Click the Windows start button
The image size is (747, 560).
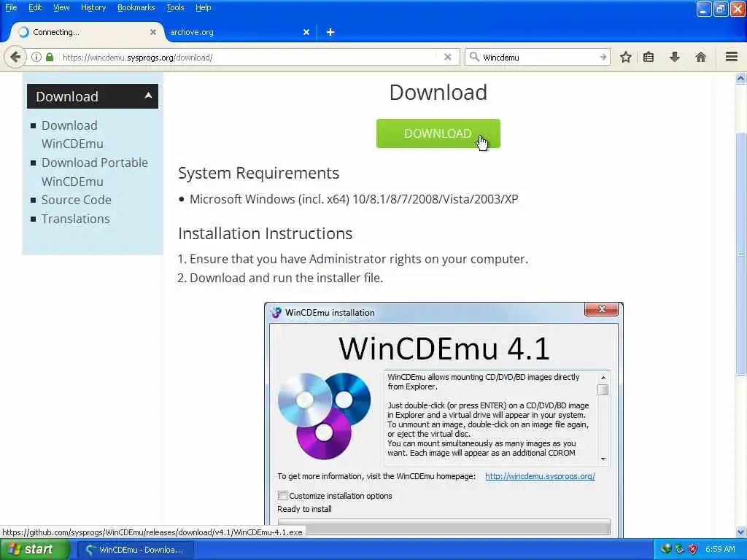pyautogui.click(x=34, y=549)
